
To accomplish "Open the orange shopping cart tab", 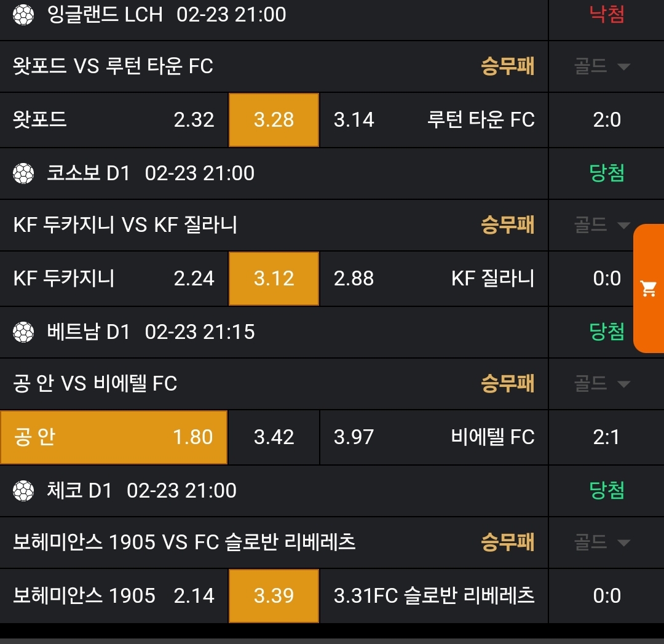I will pyautogui.click(x=649, y=288).
